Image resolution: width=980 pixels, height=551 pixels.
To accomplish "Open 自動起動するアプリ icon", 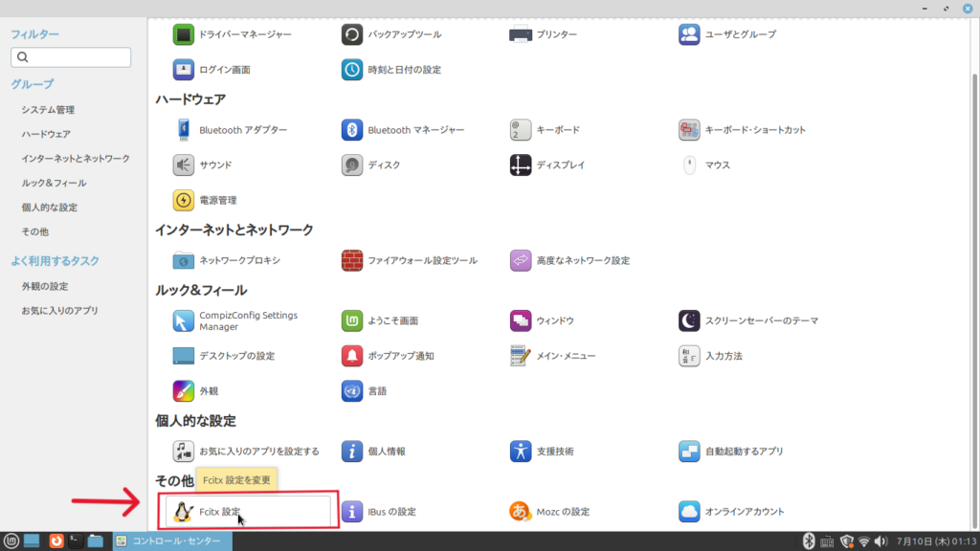I will tap(689, 452).
